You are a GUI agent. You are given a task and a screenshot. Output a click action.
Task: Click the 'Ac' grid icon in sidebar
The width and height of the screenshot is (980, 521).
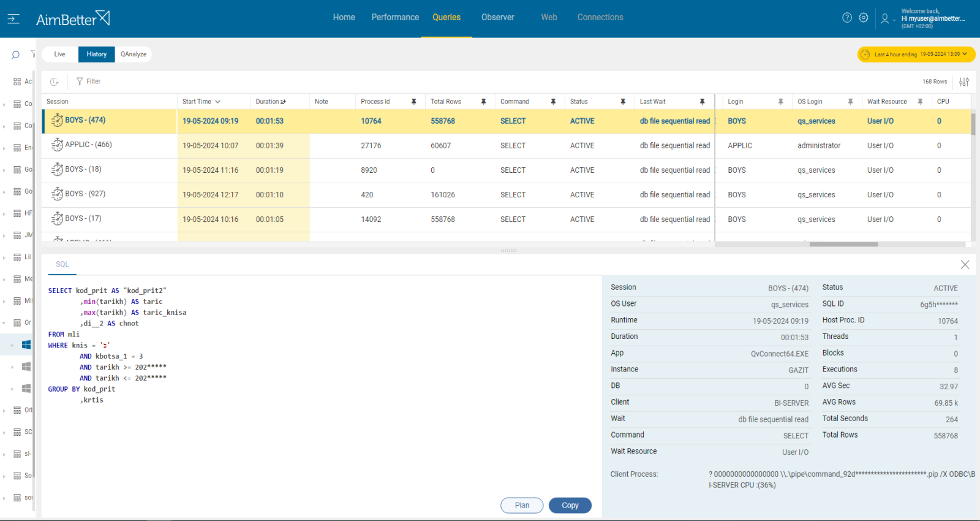(17, 82)
